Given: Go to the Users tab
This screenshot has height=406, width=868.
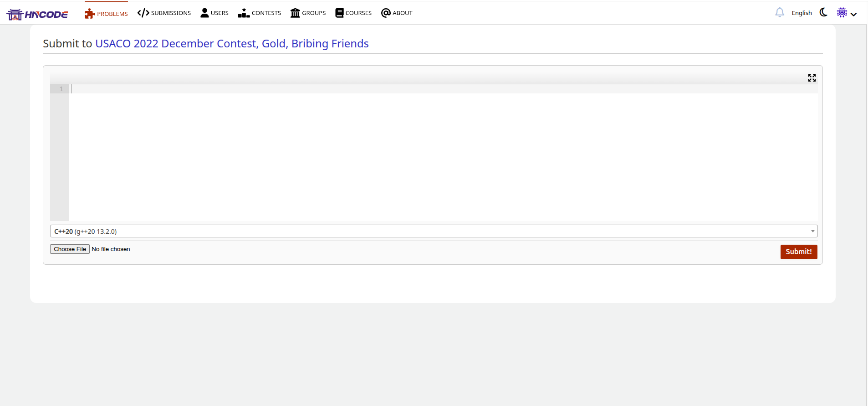Looking at the screenshot, I should 214,13.
